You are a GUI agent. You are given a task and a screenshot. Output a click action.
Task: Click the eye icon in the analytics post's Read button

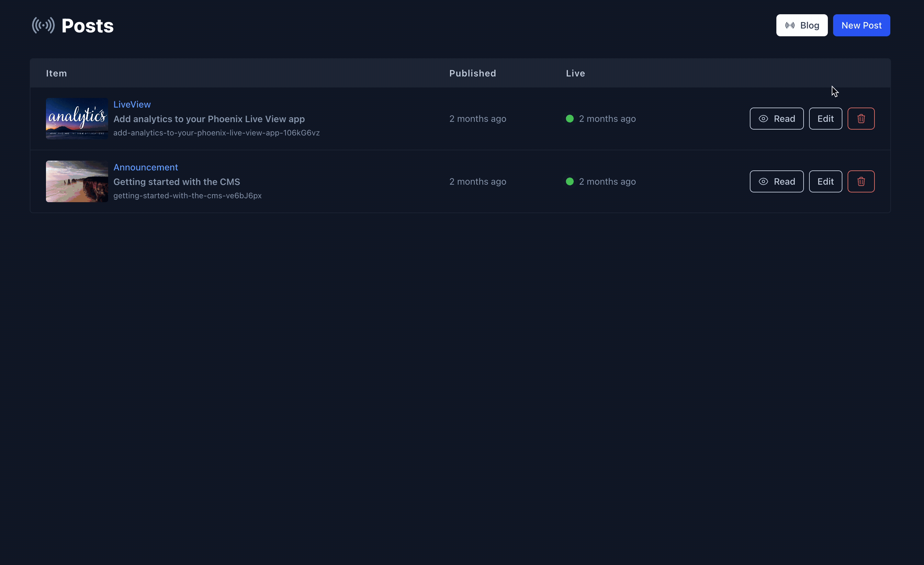[763, 118]
